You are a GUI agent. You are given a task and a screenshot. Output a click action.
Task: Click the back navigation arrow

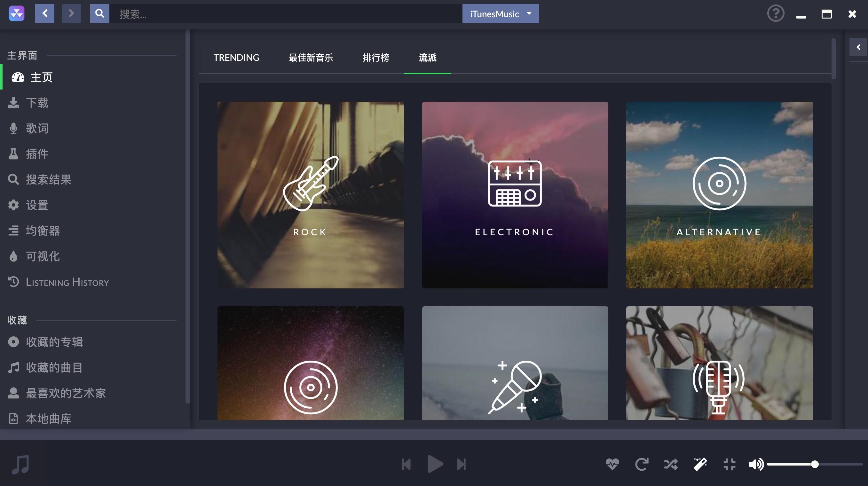(x=44, y=13)
